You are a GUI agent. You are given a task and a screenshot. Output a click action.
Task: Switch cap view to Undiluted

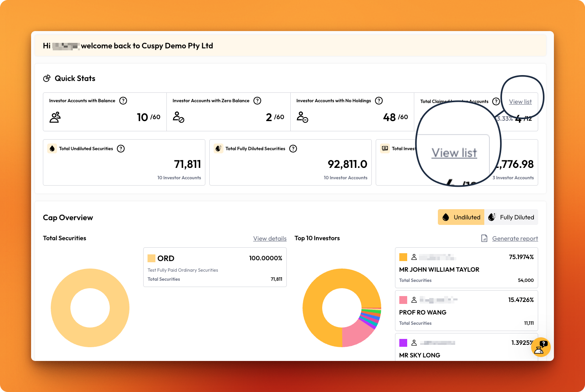tap(461, 217)
